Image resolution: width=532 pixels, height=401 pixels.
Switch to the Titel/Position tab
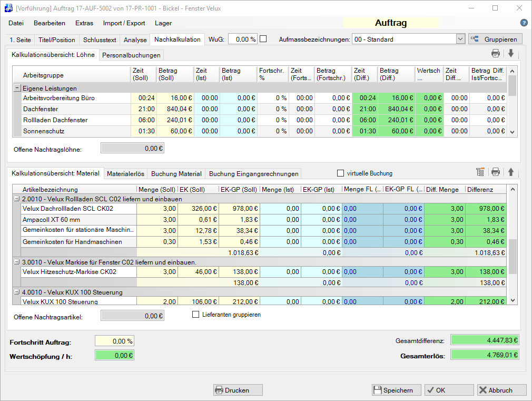(57, 40)
